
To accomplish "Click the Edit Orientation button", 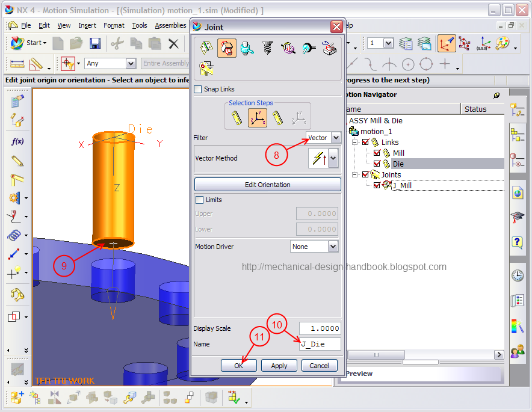I will [267, 184].
